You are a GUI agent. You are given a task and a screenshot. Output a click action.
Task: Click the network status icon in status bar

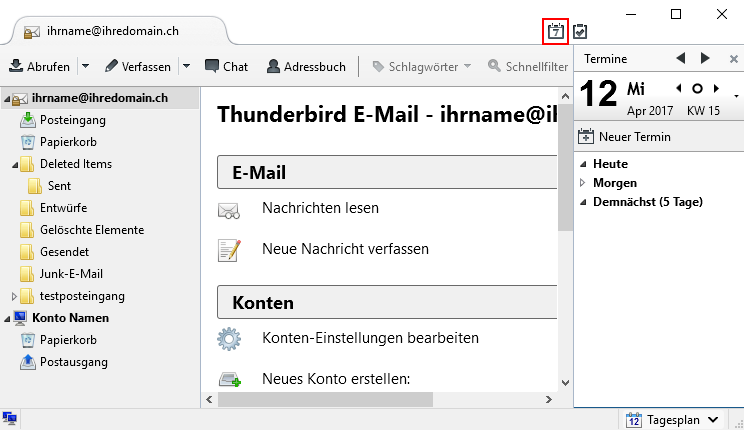click(x=10, y=418)
